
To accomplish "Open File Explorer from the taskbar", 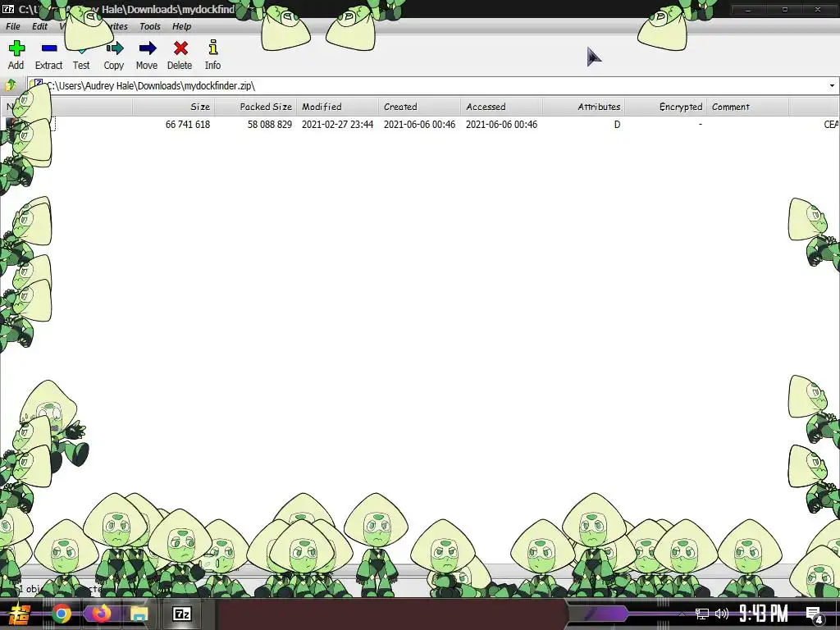I will [x=139, y=614].
